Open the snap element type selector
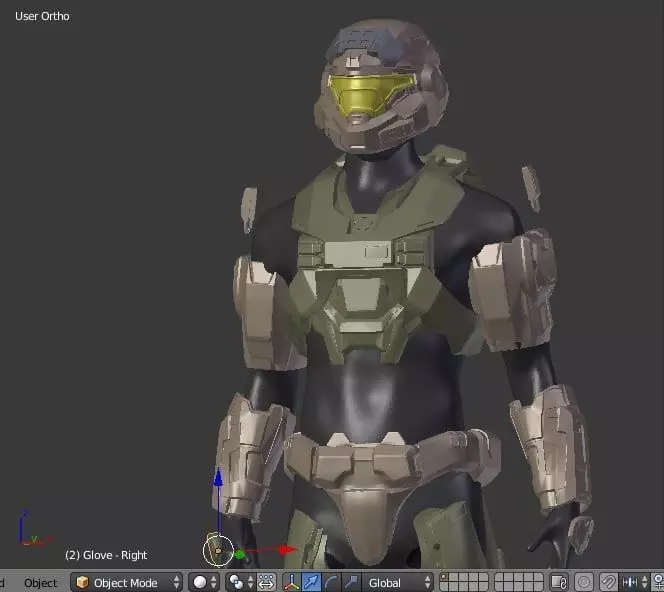 pos(635,583)
